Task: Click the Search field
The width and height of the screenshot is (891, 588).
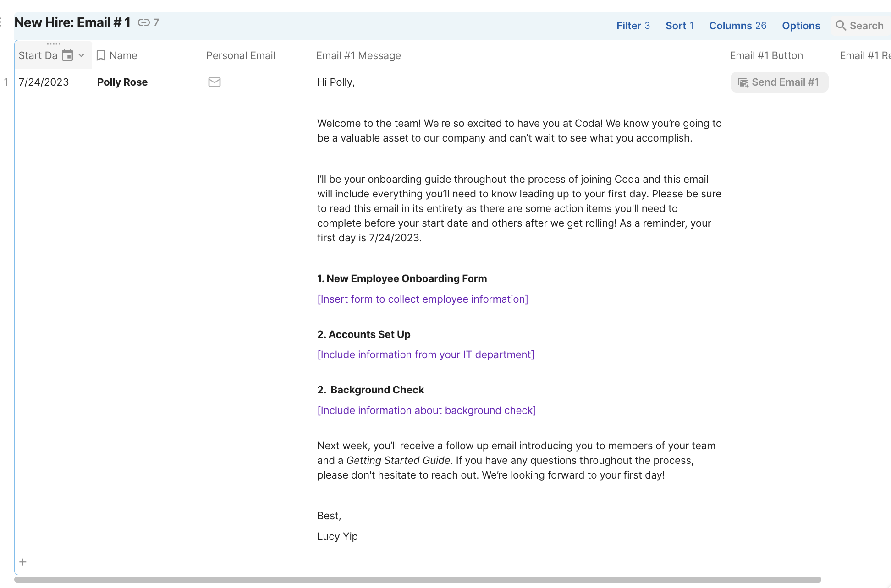Action: coord(861,26)
